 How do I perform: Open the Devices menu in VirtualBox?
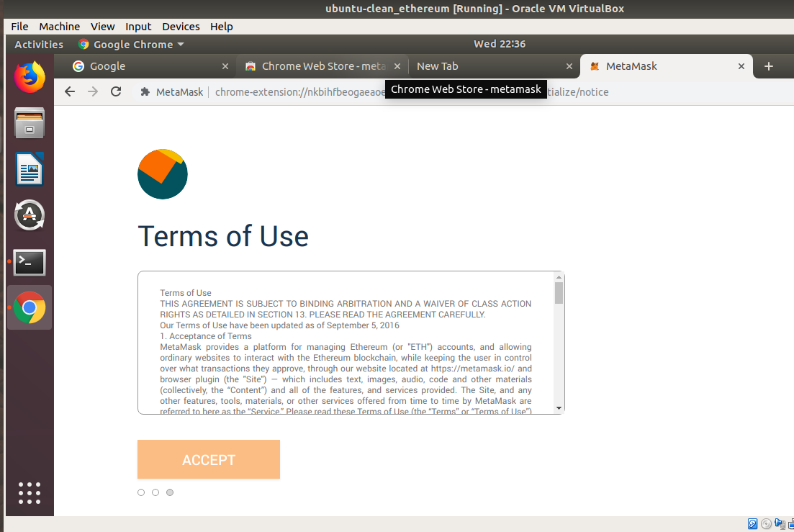point(181,27)
